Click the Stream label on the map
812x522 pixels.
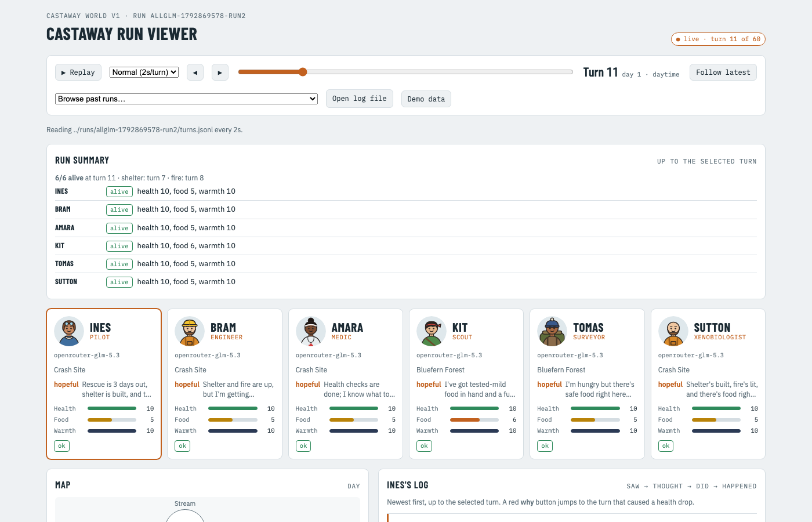(x=185, y=503)
